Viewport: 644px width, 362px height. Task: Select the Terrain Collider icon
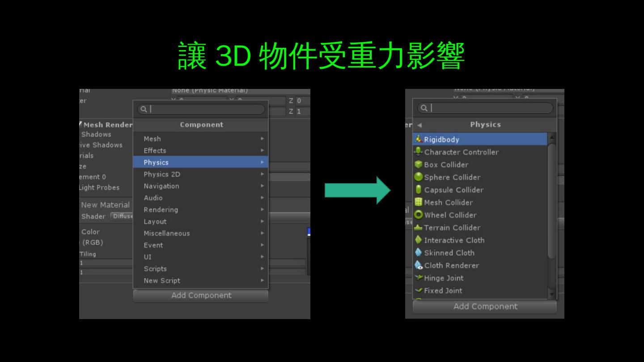coord(419,227)
